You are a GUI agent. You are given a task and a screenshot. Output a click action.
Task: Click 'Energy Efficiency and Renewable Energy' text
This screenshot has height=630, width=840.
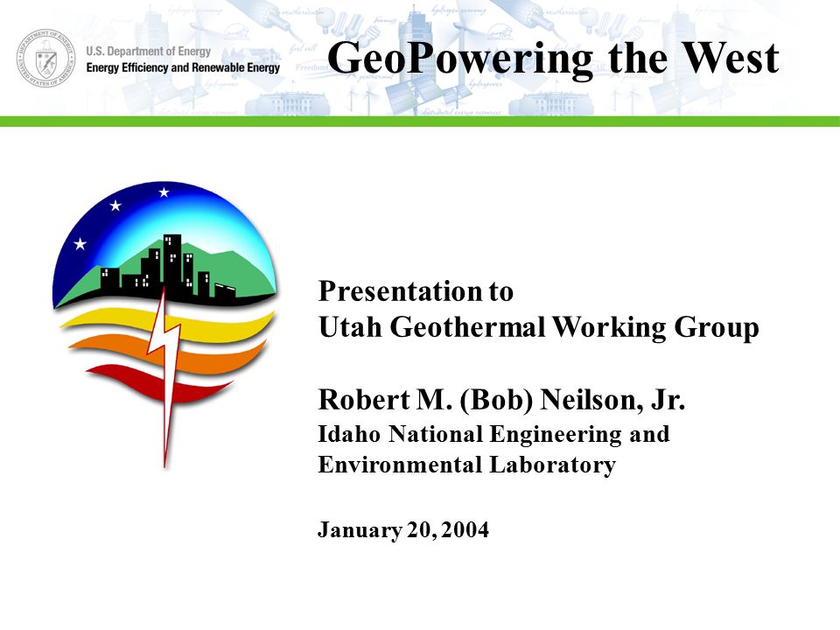[x=183, y=67]
